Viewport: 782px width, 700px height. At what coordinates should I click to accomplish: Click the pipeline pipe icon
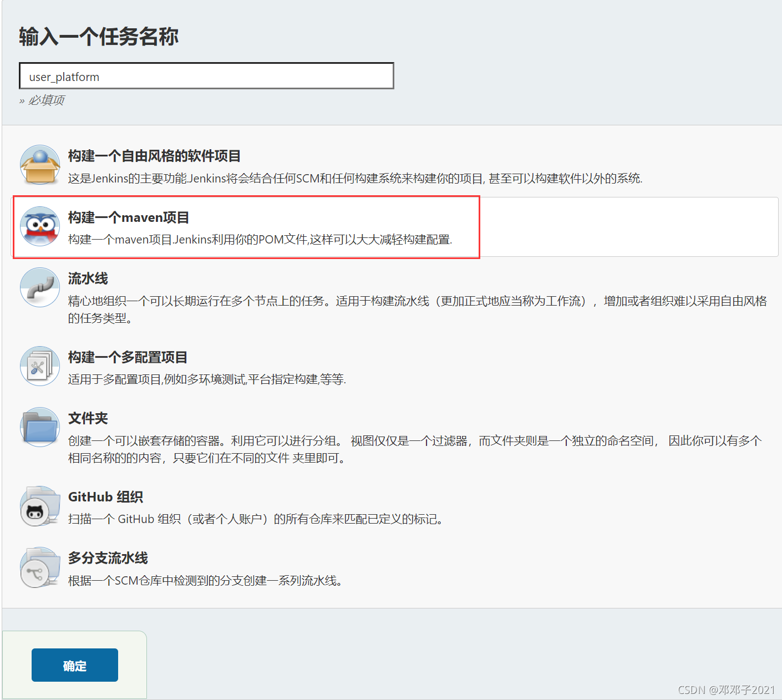click(x=40, y=287)
